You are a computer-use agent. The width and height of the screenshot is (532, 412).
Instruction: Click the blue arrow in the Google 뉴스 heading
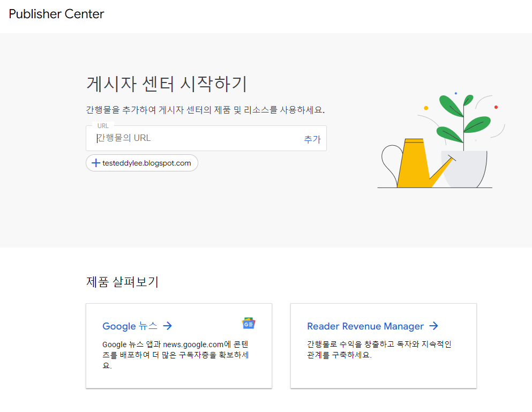(168, 326)
